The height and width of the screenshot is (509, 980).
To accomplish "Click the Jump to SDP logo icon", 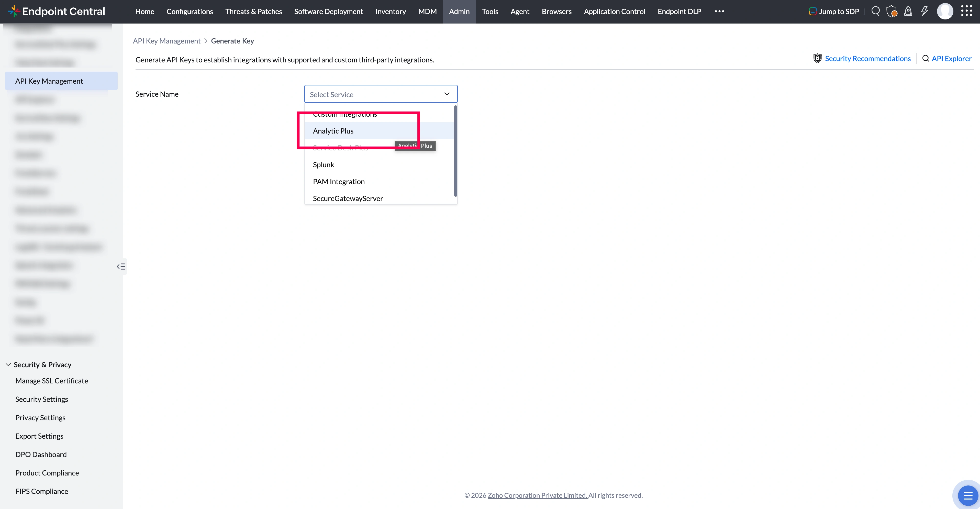I will click(x=812, y=12).
